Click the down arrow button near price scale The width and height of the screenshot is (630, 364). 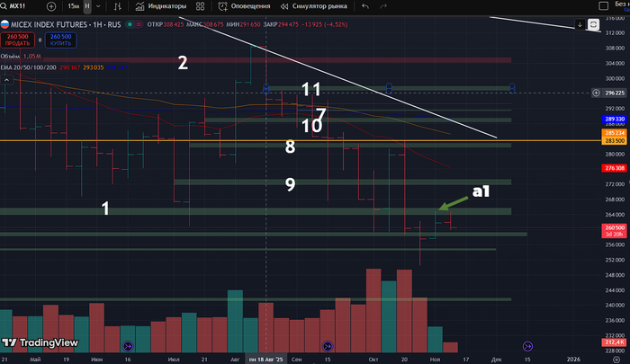pyautogui.click(x=580, y=24)
